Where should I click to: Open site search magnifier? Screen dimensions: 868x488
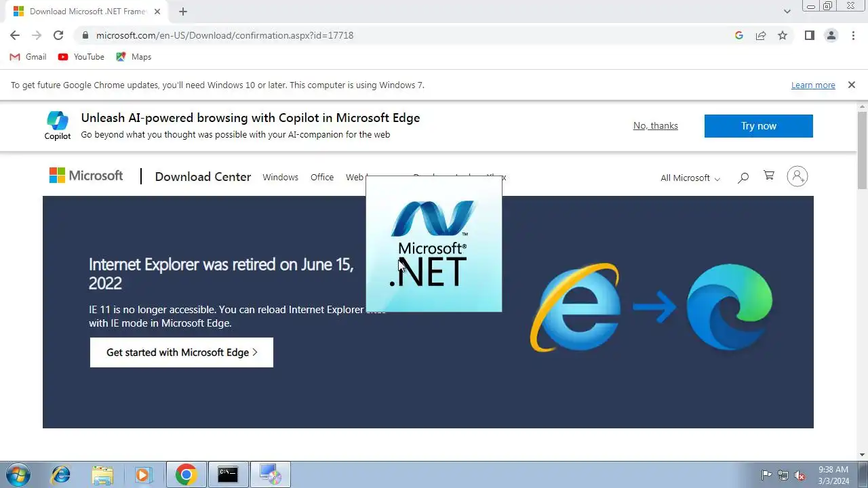(x=743, y=178)
